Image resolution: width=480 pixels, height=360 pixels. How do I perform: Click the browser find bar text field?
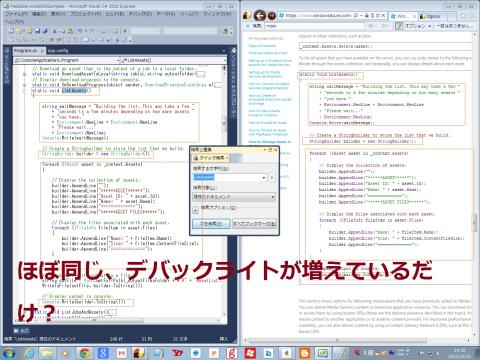[x=313, y=26]
